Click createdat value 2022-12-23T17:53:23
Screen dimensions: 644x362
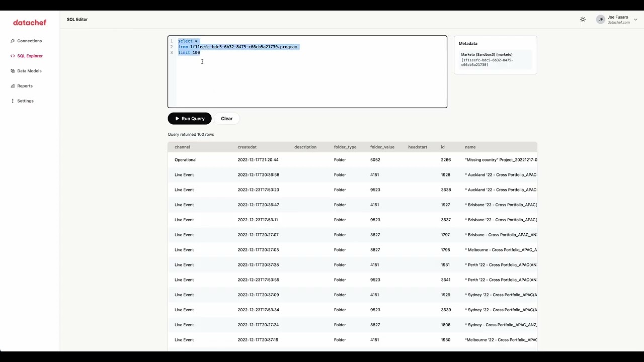tap(258, 190)
